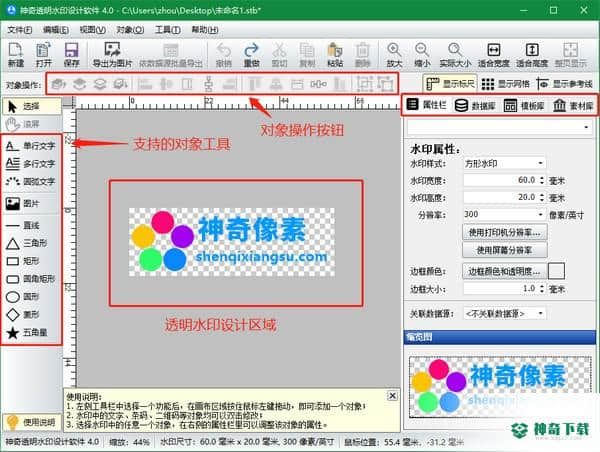Zoom in with the 放大 icon
This screenshot has width=600, height=452.
[x=394, y=55]
